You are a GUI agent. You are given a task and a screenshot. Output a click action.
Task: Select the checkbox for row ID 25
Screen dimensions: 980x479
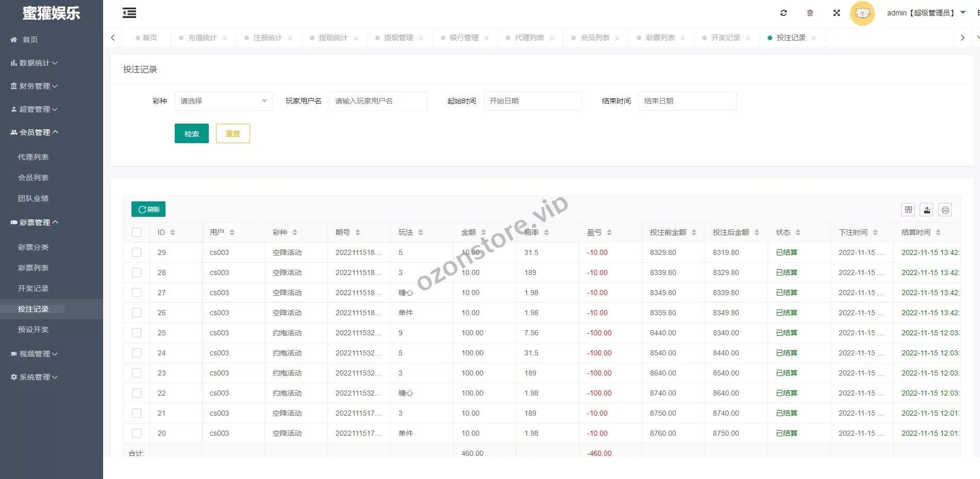[x=137, y=333]
